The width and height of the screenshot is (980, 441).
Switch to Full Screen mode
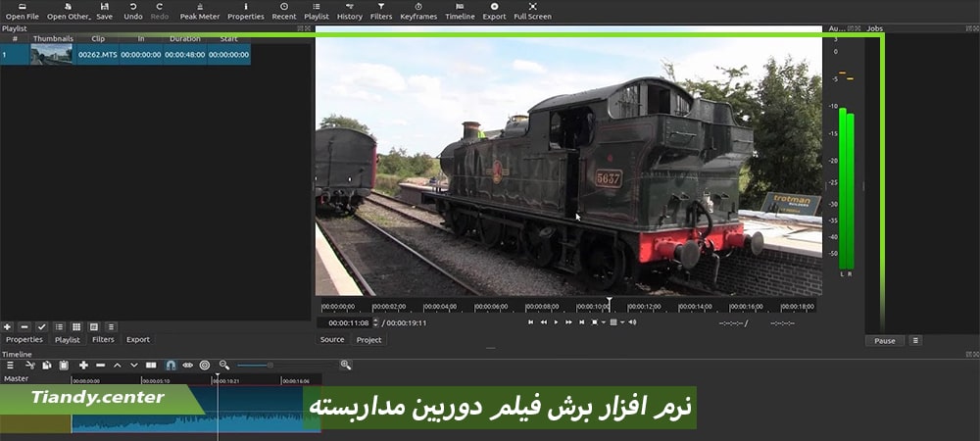pos(532,11)
